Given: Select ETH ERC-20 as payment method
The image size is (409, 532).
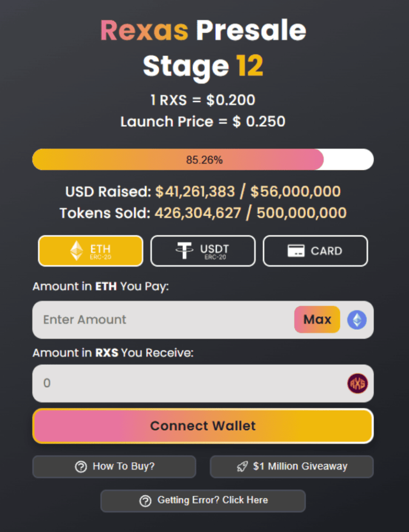Looking at the screenshot, I should pyautogui.click(x=91, y=250).
